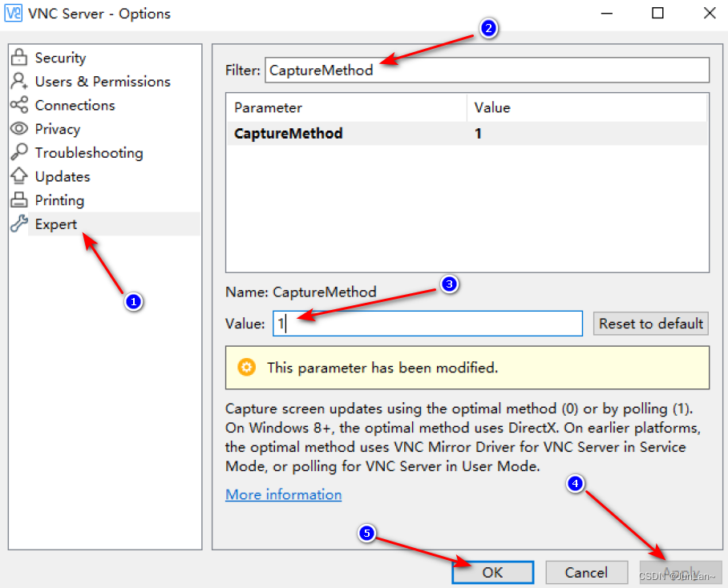Click the orange modified-parameter gear icon
This screenshot has height=588, width=728.
click(x=246, y=367)
